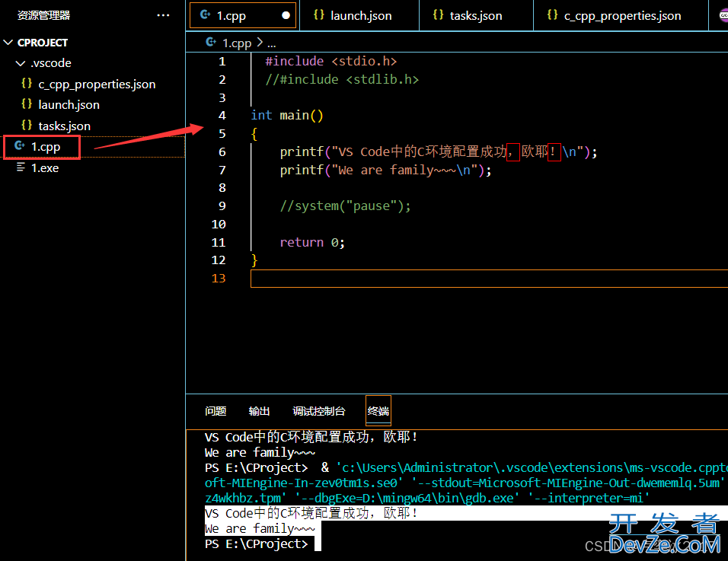This screenshot has width=728, height=561.
Task: Collapse the .vscode folder chevron
Action: pyautogui.click(x=21, y=63)
